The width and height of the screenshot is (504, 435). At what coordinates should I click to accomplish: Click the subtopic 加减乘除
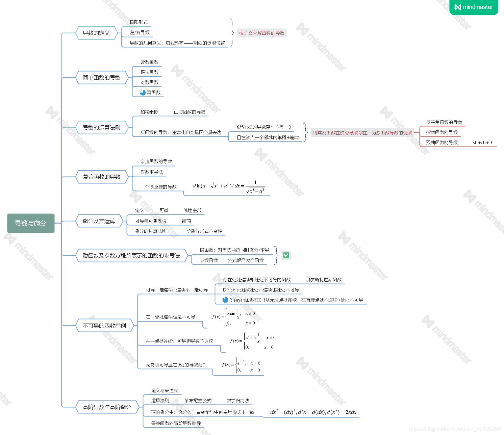click(x=150, y=112)
